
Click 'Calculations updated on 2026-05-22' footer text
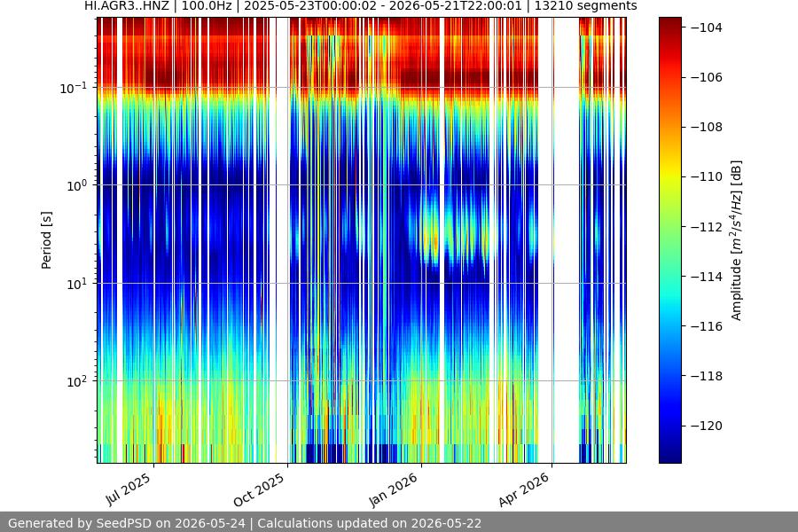pos(370,523)
